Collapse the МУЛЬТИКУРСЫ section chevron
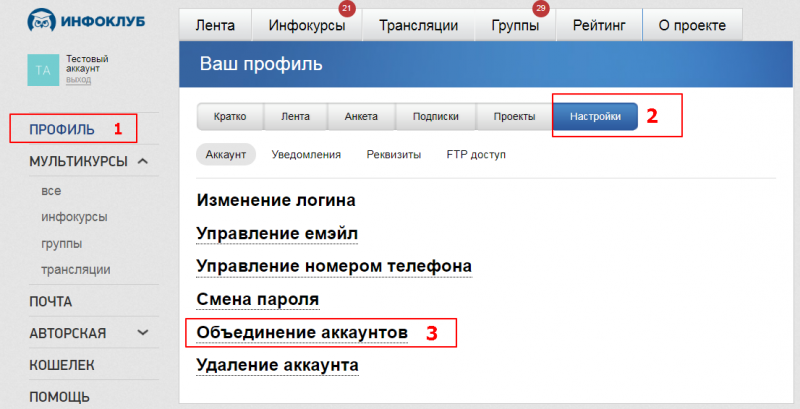The width and height of the screenshot is (800, 409). coord(143,161)
